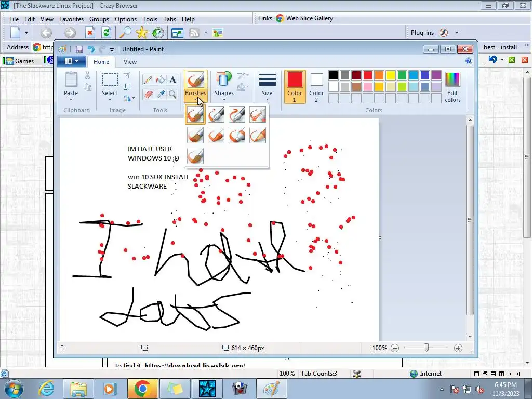This screenshot has height=399, width=532.
Task: Click Refresh icon in Crazy Browser toolbar
Action: [106, 33]
